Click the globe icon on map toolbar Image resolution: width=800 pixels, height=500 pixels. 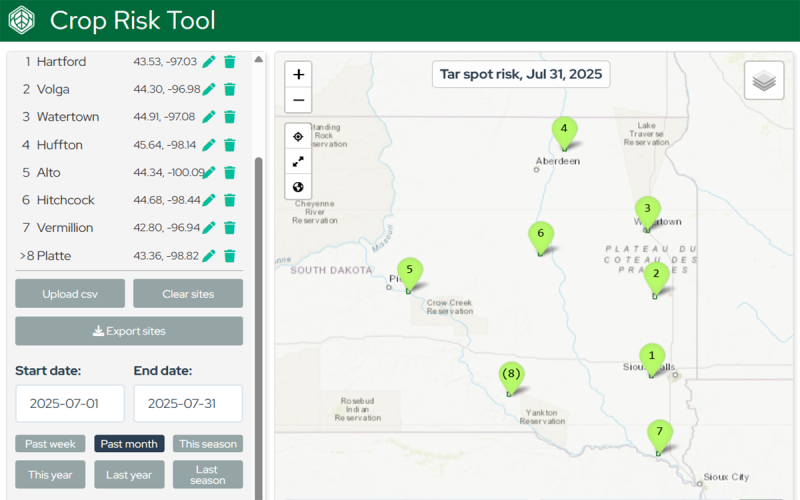pyautogui.click(x=298, y=187)
